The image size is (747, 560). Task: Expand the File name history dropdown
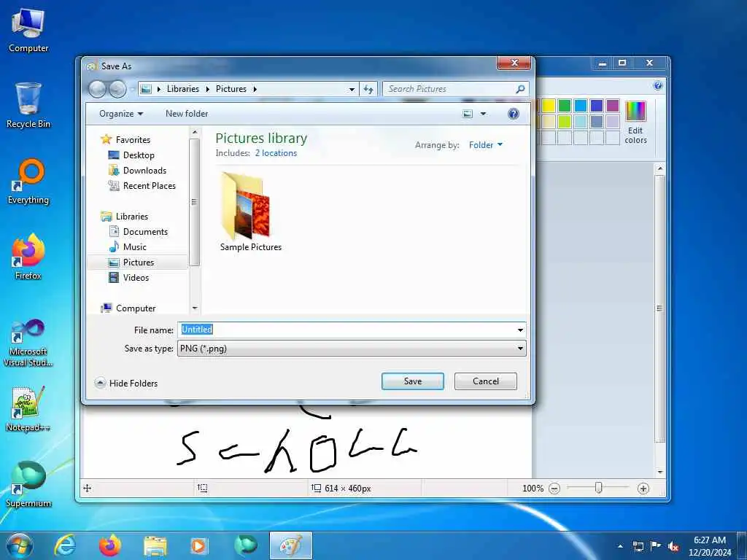pos(520,330)
